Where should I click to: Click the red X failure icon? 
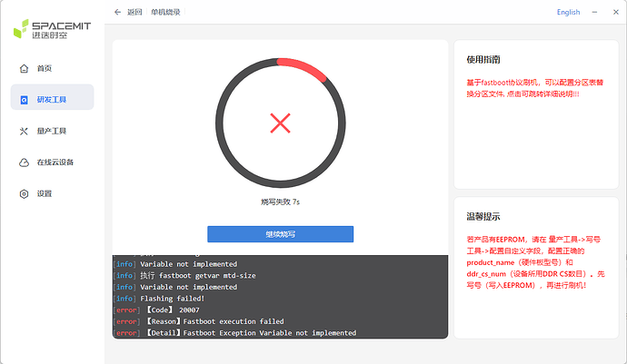click(x=280, y=123)
